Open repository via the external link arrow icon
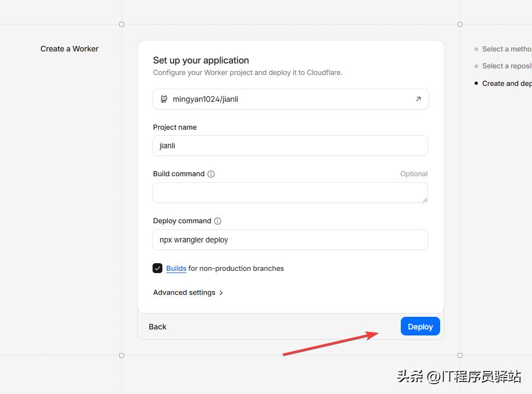 click(418, 99)
